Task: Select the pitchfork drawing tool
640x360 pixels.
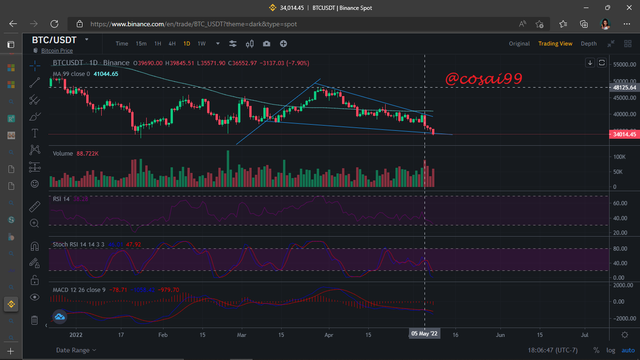Action: (35, 100)
